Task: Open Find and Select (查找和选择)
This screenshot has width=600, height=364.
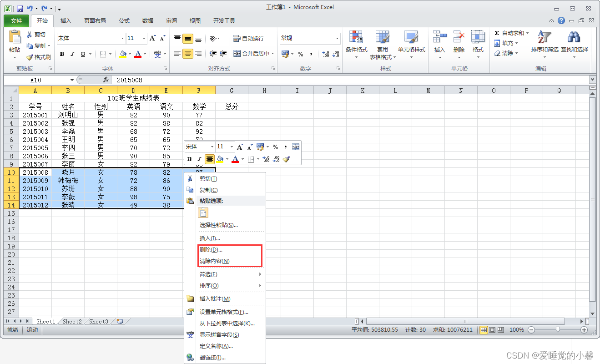Action: 574,45
